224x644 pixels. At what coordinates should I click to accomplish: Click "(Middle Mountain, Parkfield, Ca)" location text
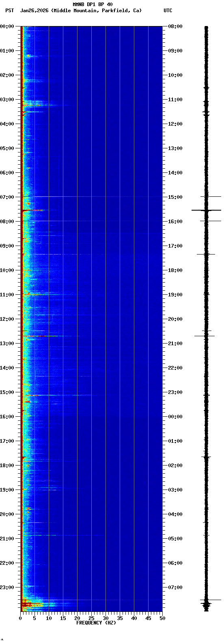(x=96, y=11)
